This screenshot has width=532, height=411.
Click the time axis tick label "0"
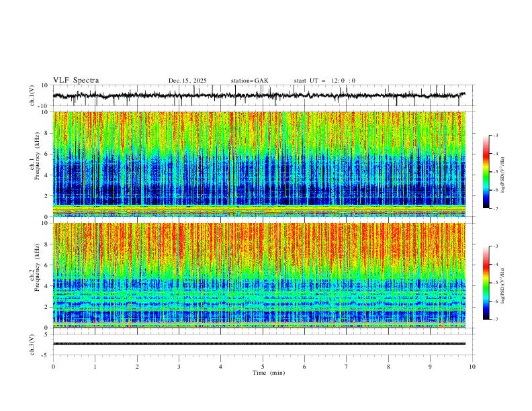[53, 367]
